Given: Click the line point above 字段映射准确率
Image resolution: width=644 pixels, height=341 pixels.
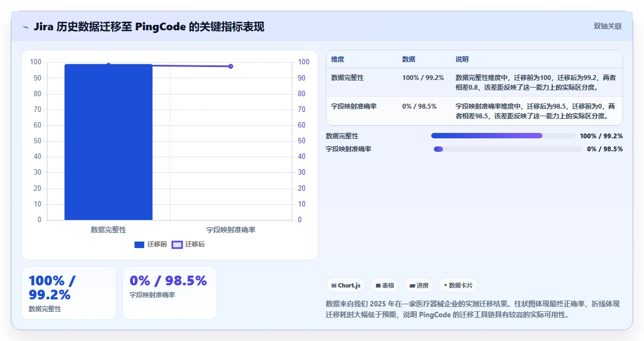Looking at the screenshot, I should point(231,66).
